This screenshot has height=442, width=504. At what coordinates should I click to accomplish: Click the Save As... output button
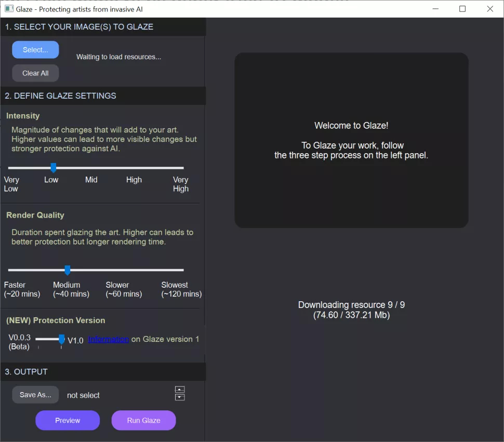pos(35,395)
